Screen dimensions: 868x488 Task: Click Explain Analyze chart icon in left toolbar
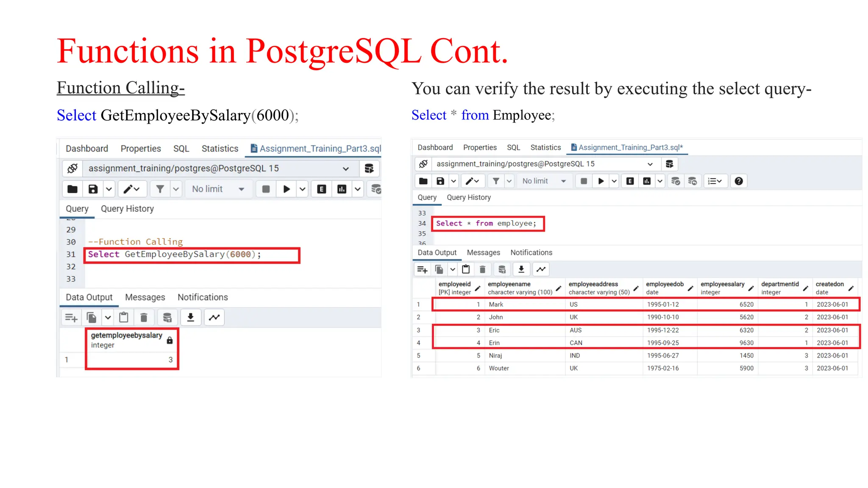342,189
